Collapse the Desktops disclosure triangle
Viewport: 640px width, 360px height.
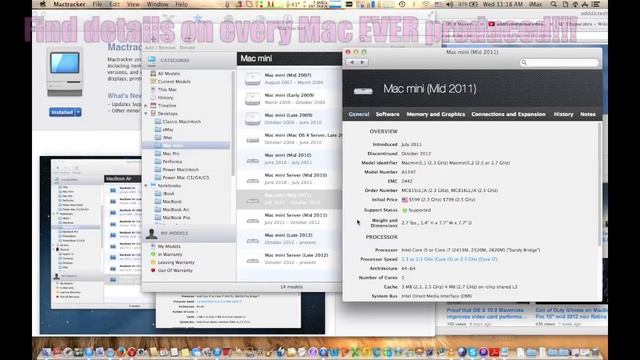[146, 113]
